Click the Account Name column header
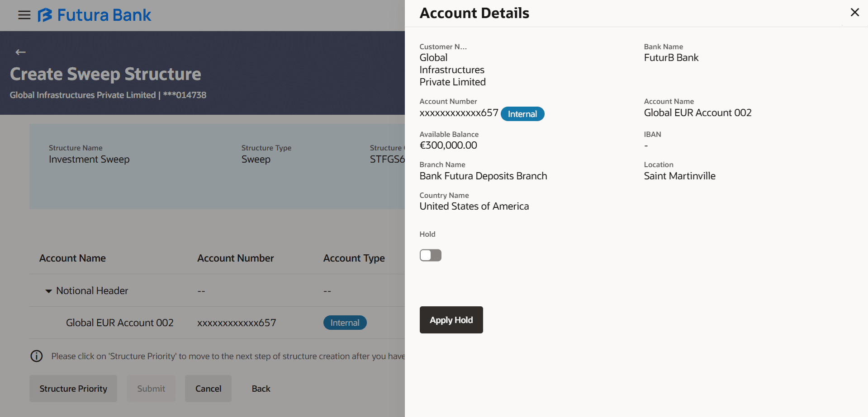Viewport: 868px width, 417px height. 72,258
